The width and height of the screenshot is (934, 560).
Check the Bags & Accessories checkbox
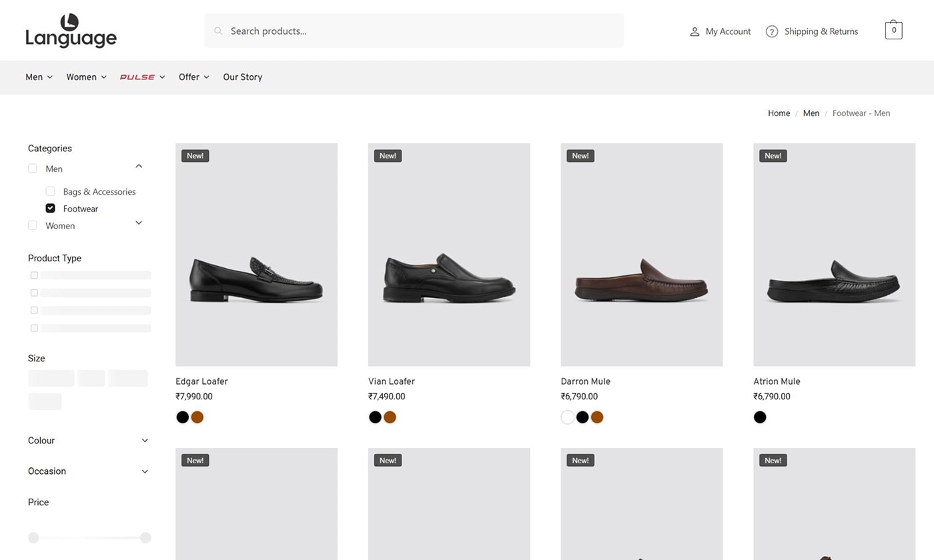coord(50,191)
